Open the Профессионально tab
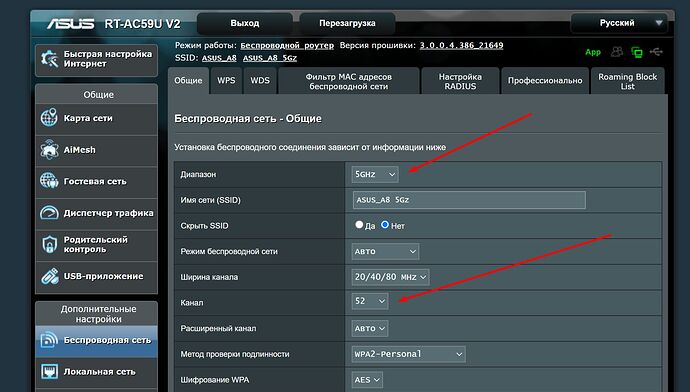Screen dimensions: 690x392 point(545,81)
